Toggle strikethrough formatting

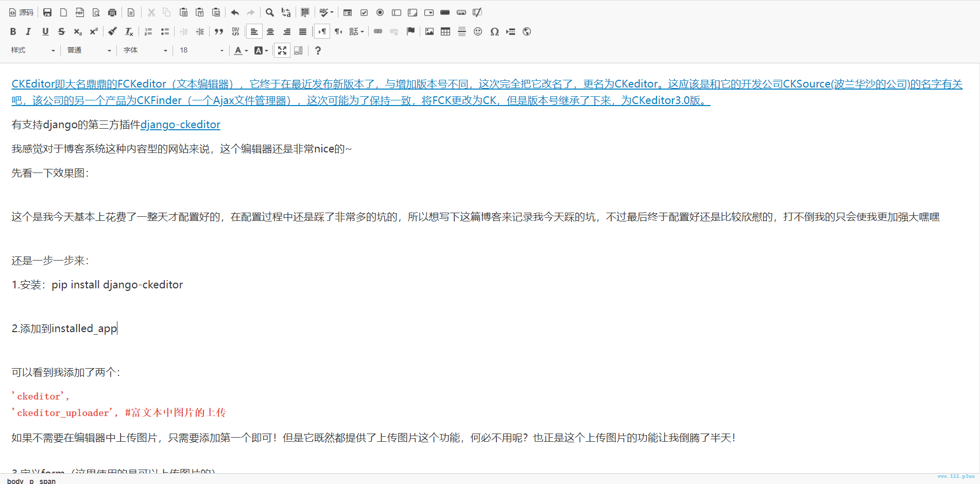(x=61, y=31)
